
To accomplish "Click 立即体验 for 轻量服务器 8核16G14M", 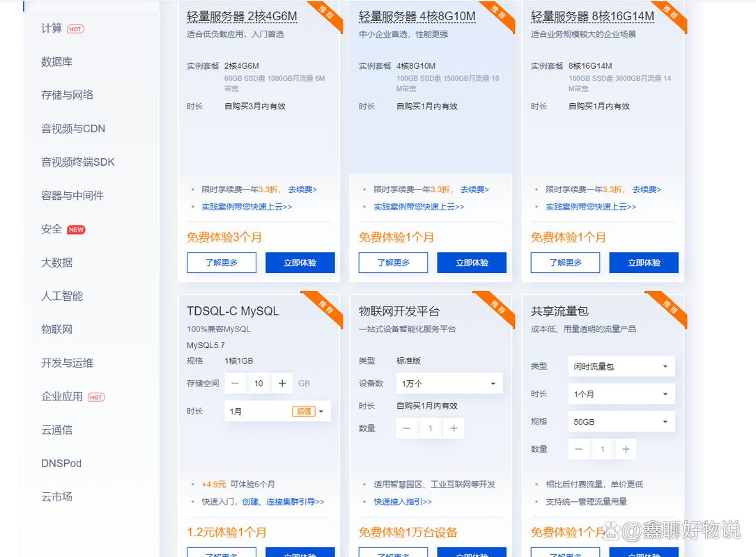I will [x=644, y=262].
